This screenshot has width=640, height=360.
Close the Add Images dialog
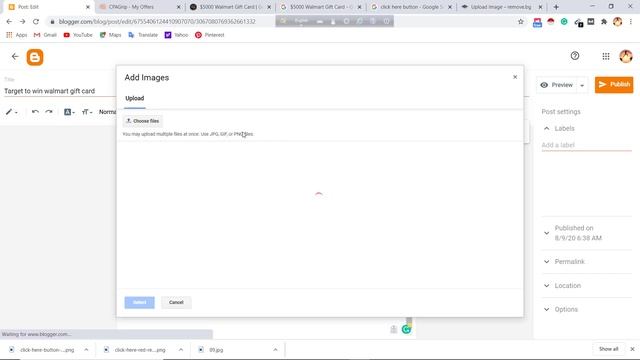tap(515, 77)
